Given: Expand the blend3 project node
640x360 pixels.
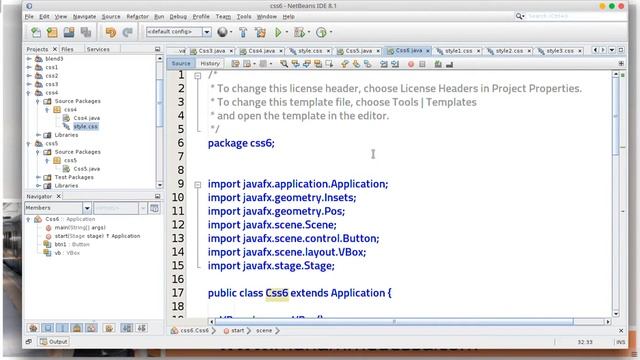Looking at the screenshot, I should [29, 59].
